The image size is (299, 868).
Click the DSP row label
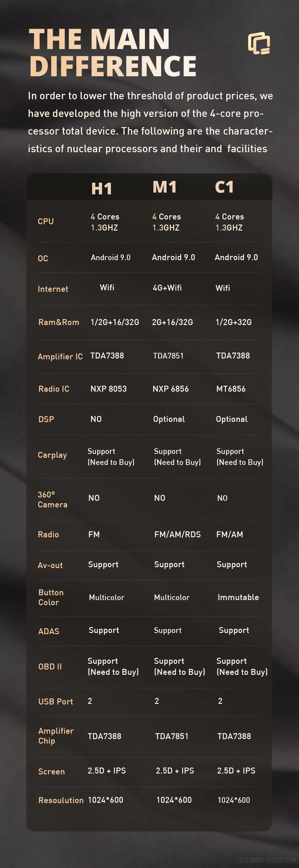(x=46, y=419)
